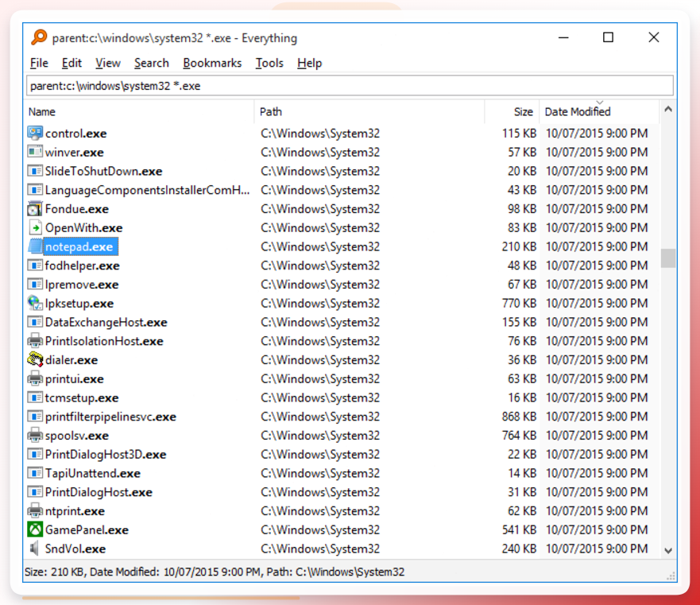
Task: Select the SndVol.exe file name
Action: pyautogui.click(x=75, y=549)
